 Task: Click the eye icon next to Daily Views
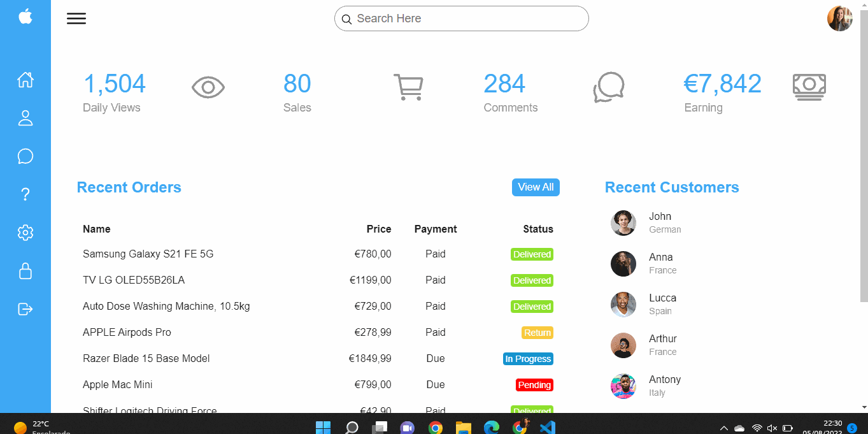tap(208, 87)
